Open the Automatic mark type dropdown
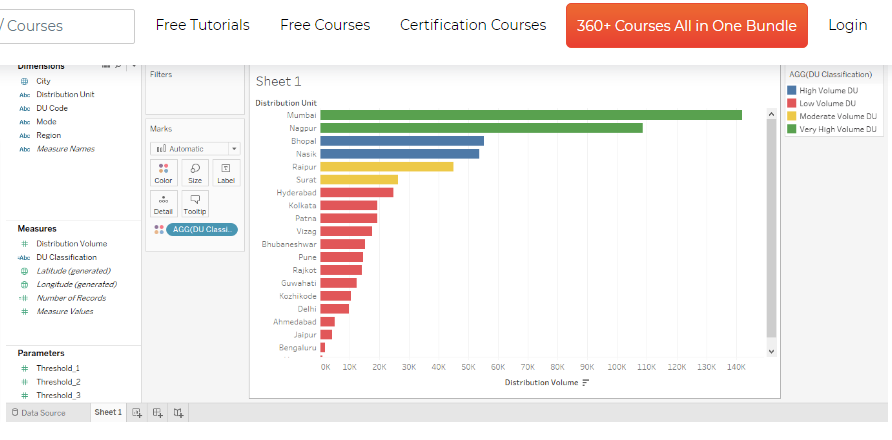Image resolution: width=892 pixels, height=440 pixels. coord(195,149)
